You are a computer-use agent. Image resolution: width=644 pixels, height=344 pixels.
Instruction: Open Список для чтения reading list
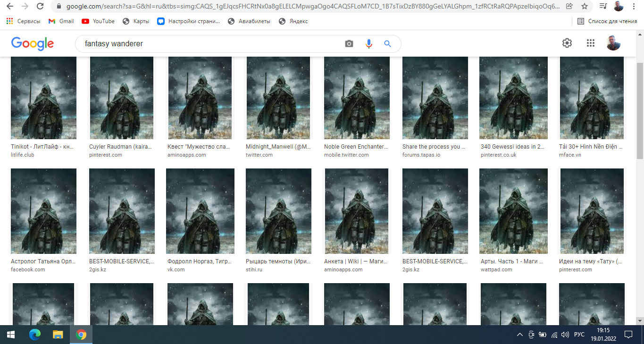pos(607,21)
